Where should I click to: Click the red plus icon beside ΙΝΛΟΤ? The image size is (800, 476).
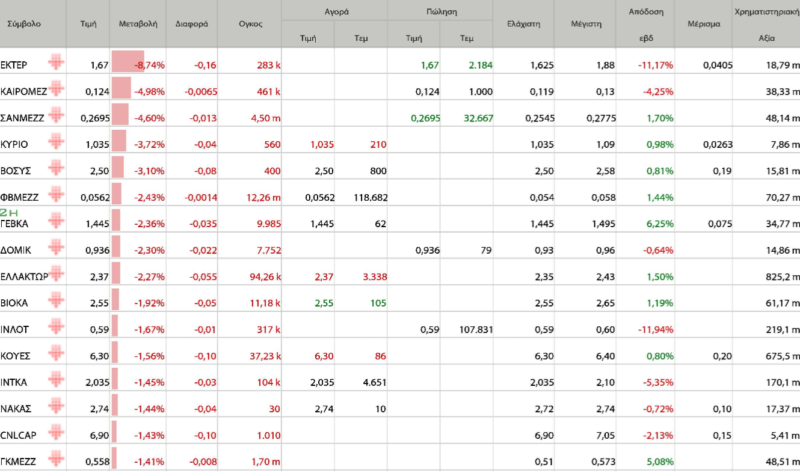(x=56, y=327)
